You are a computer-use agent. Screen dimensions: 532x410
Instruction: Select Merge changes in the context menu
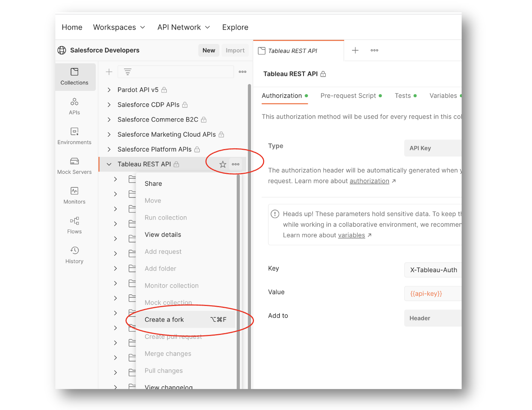[x=168, y=354]
